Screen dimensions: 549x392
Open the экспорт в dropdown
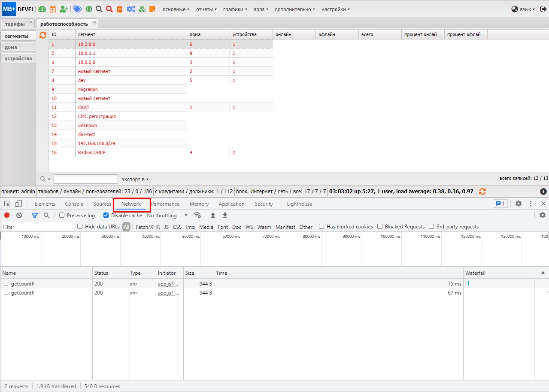pos(135,179)
